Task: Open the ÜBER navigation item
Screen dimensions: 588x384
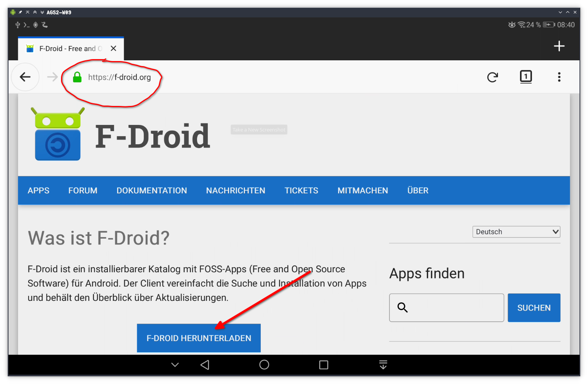Action: point(418,190)
